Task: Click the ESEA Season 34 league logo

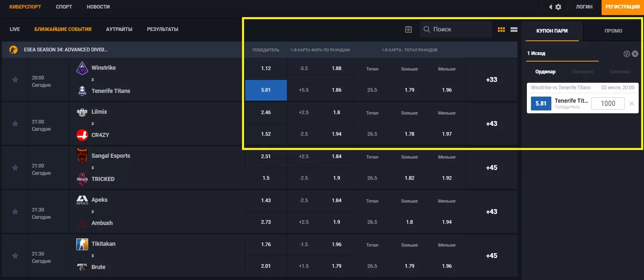Action: tap(13, 50)
